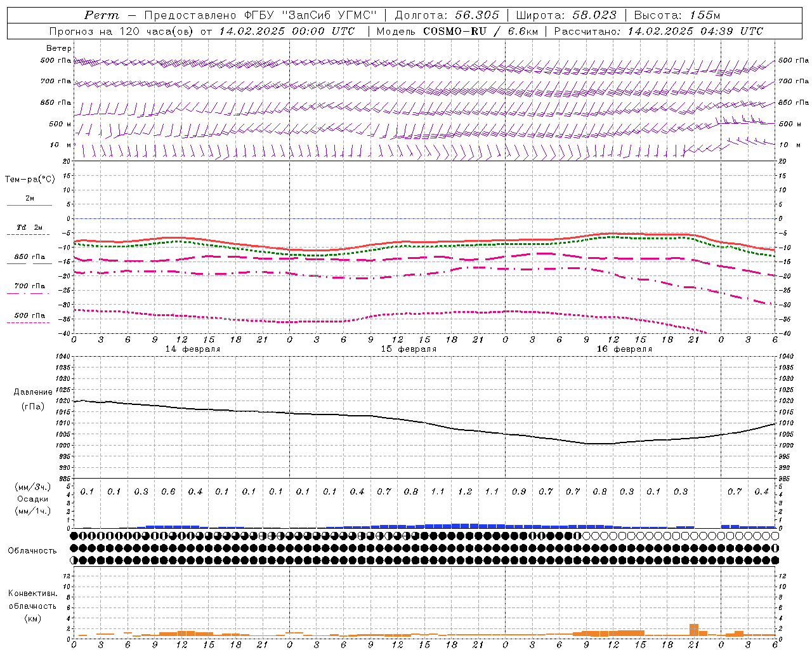The height and width of the screenshot is (650, 812).
Task: Click the "0.9" precipitation value
Action: click(519, 491)
